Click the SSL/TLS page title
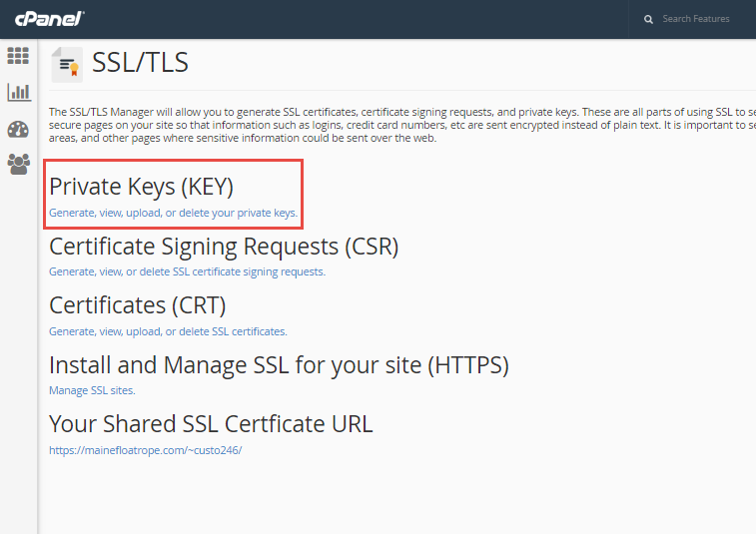This screenshot has width=756, height=534. click(x=140, y=63)
